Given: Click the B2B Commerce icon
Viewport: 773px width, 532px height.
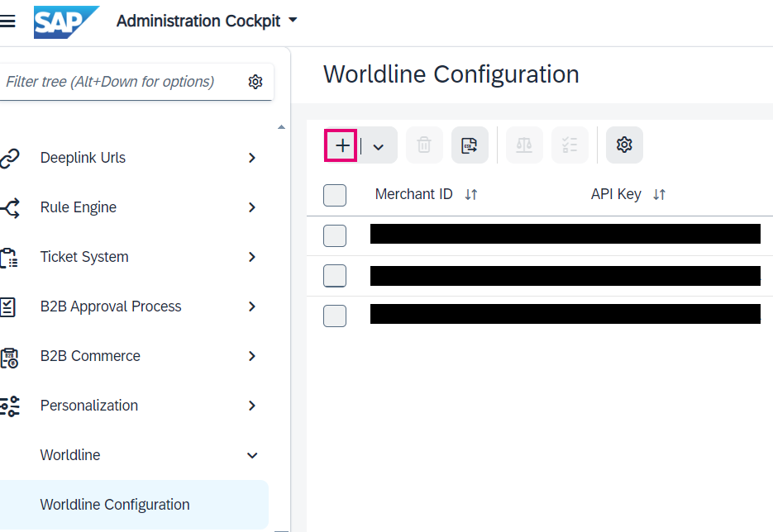Looking at the screenshot, I should coord(9,358).
